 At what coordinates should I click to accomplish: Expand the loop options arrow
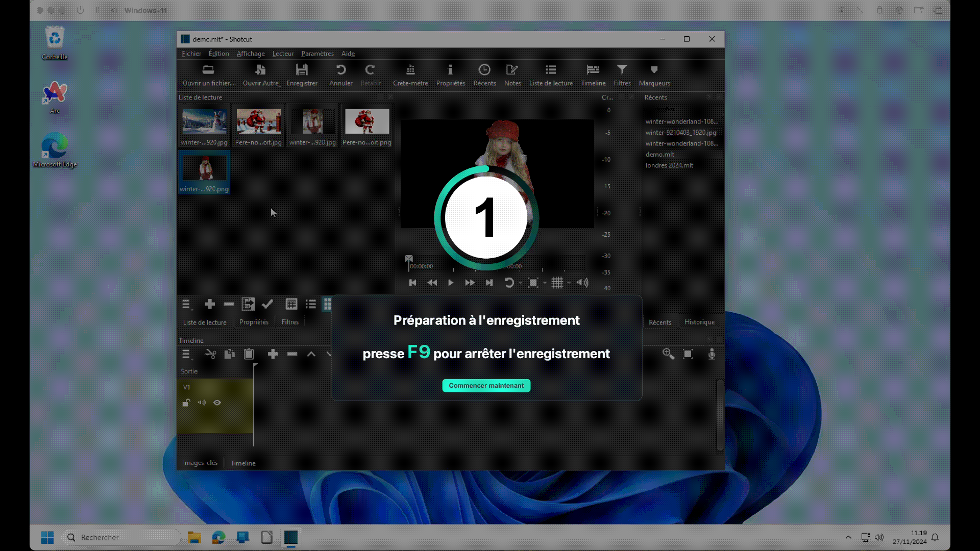click(x=521, y=283)
